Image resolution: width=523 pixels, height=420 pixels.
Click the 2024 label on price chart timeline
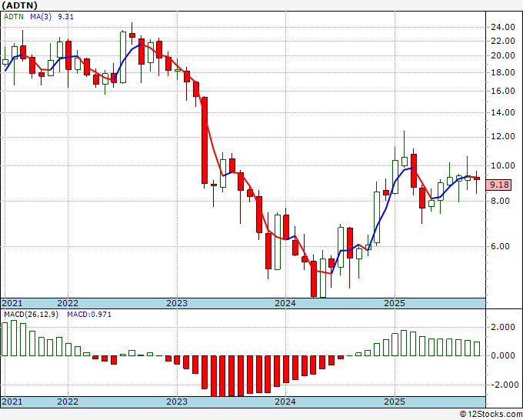[x=285, y=303]
